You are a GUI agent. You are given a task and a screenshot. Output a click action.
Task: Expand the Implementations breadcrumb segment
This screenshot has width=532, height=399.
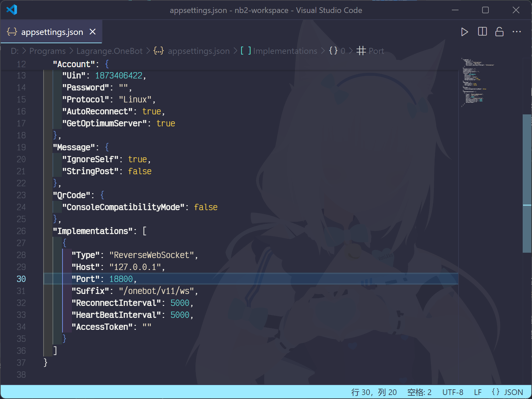(285, 51)
